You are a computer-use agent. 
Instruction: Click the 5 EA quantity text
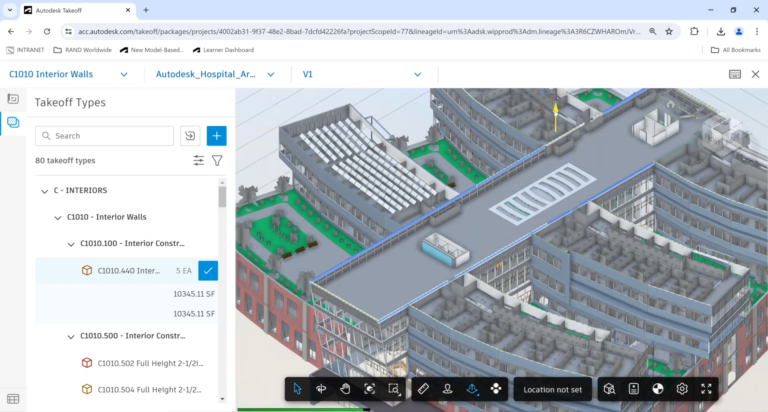[184, 270]
